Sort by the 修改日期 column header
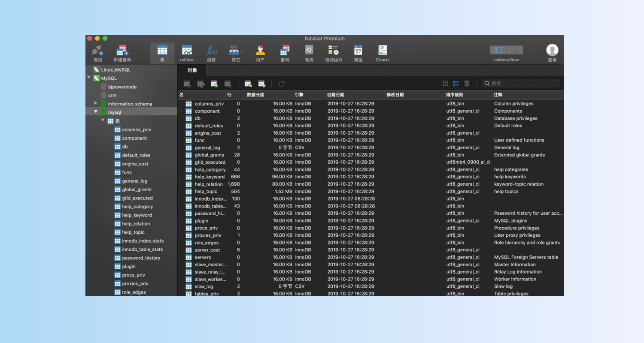Image resolution: width=644 pixels, height=343 pixels. (x=415, y=95)
